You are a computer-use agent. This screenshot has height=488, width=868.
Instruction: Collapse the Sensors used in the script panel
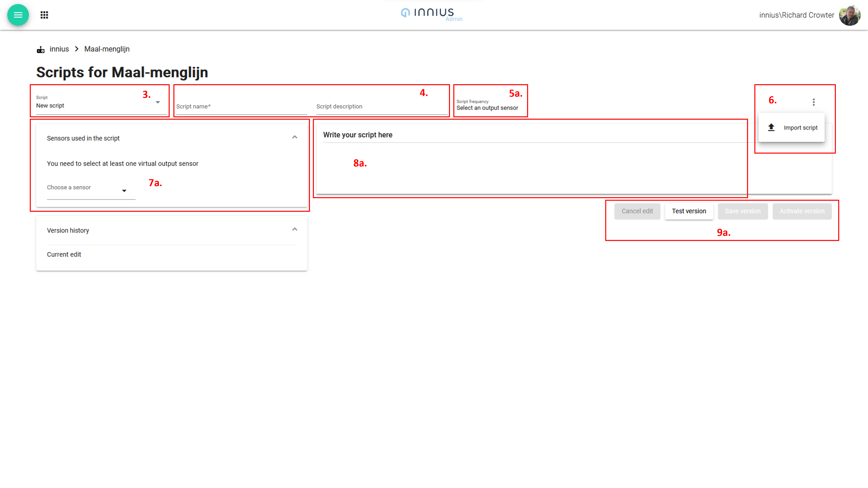pyautogui.click(x=295, y=137)
